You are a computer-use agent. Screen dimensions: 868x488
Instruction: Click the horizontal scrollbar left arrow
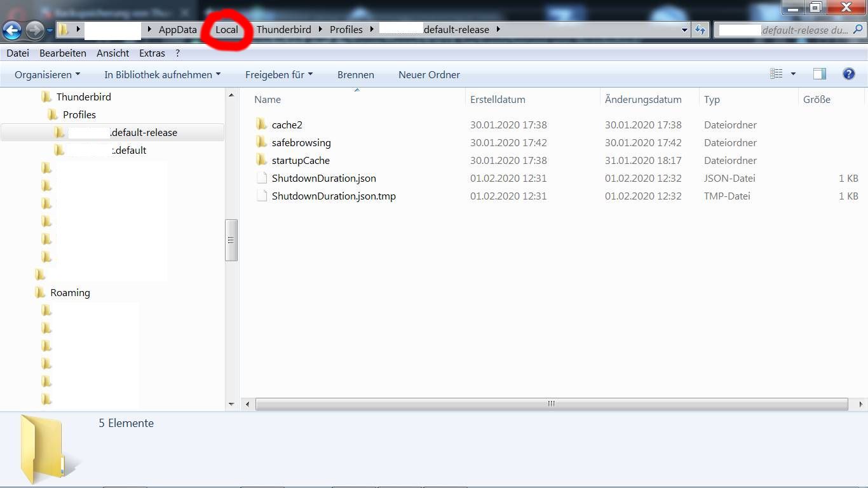click(247, 404)
